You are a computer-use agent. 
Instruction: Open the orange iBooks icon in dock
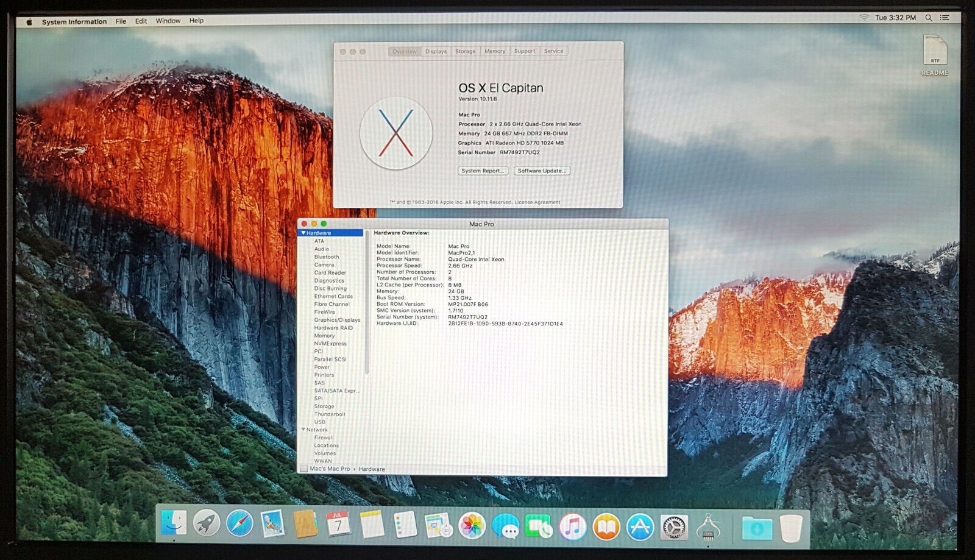[606, 527]
